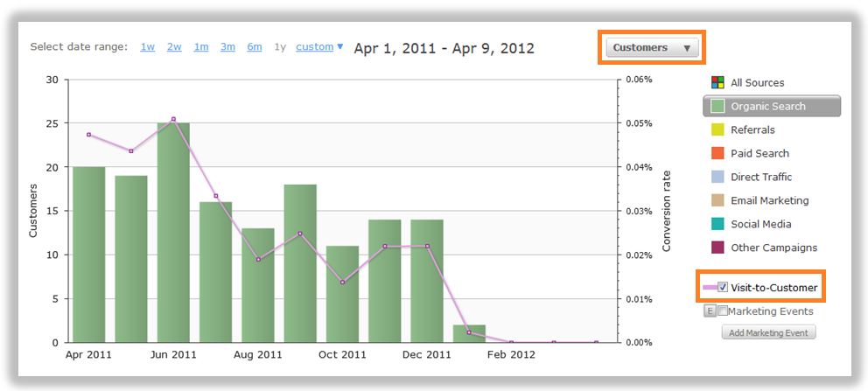The width and height of the screenshot is (868, 391).
Task: Open the Customers metric dropdown
Action: (x=653, y=47)
